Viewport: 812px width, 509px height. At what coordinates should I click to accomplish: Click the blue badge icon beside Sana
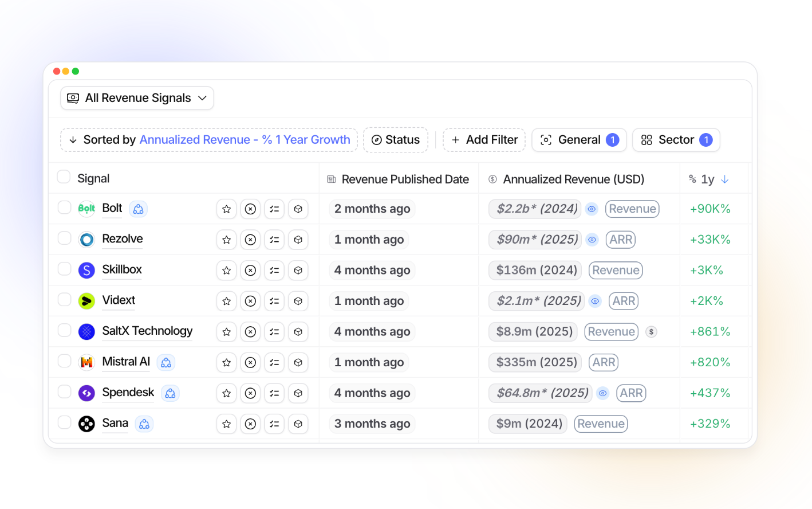144,424
